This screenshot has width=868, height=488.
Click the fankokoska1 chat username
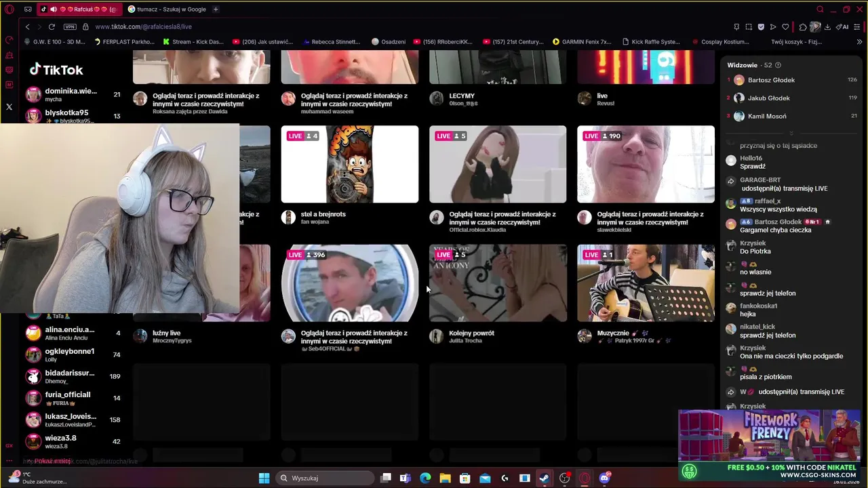pyautogui.click(x=758, y=306)
